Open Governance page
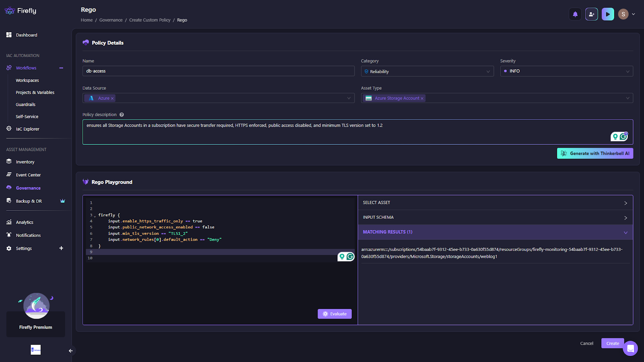This screenshot has width=644, height=362. (28, 188)
